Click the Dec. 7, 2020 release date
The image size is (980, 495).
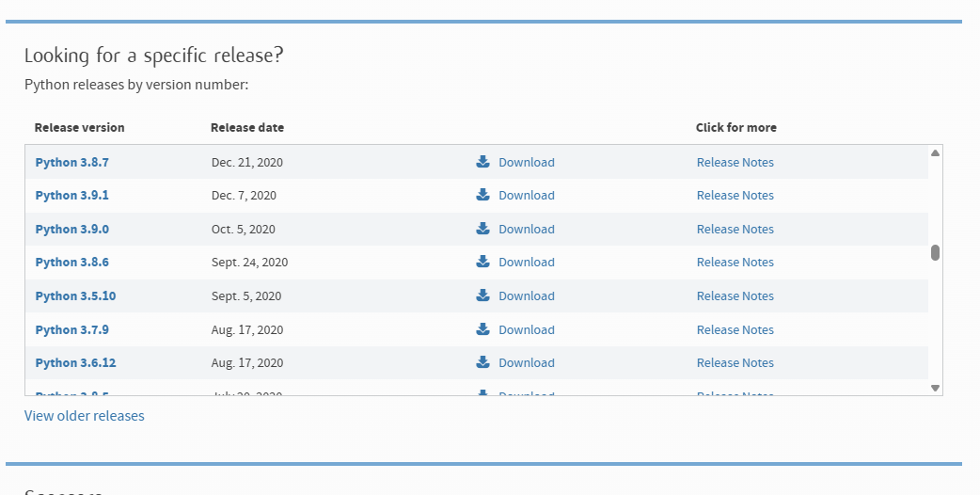pyautogui.click(x=244, y=196)
